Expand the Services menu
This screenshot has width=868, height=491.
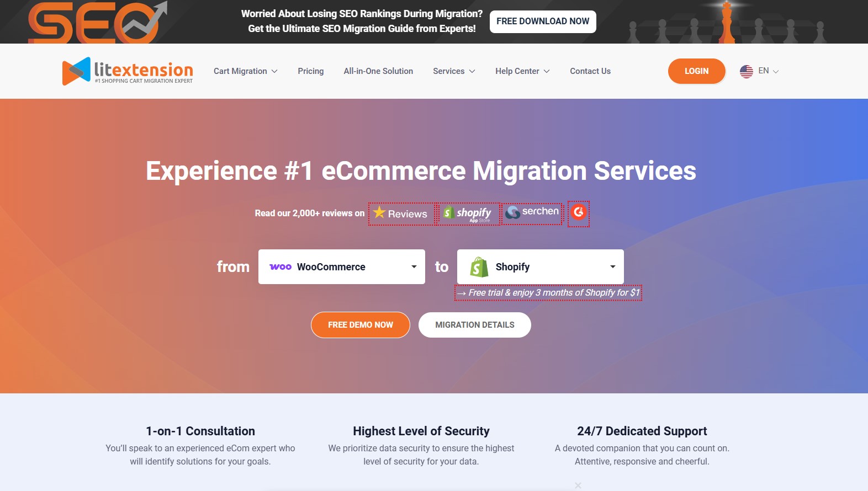[x=454, y=71]
